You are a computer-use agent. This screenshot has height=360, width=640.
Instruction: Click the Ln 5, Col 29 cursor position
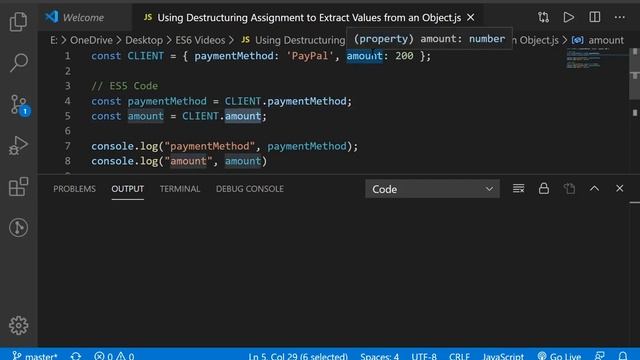298,356
